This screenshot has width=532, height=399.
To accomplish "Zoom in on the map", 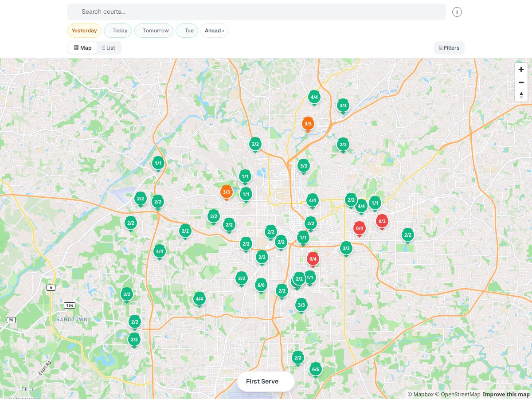I will 521,69.
